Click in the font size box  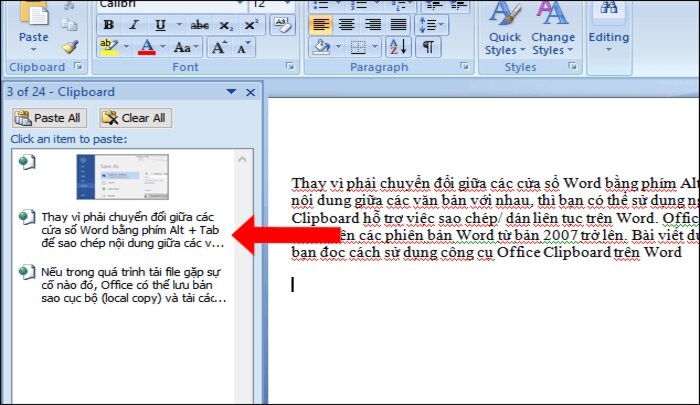coord(267,4)
